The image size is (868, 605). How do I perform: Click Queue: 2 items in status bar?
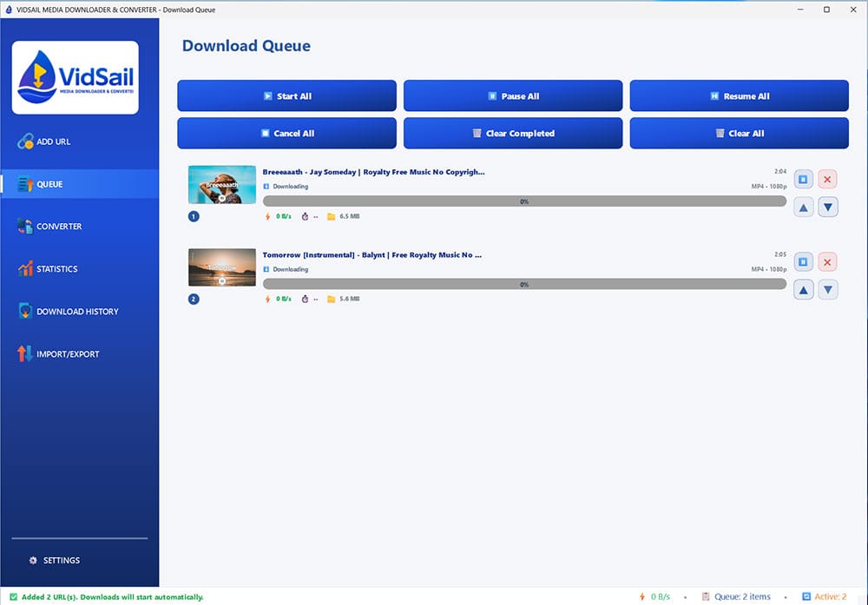(x=742, y=596)
